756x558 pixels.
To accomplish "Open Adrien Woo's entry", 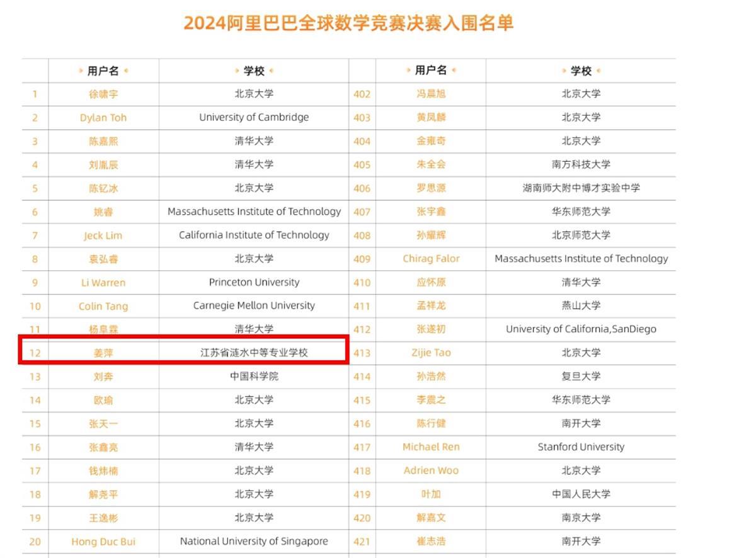I will [431, 470].
